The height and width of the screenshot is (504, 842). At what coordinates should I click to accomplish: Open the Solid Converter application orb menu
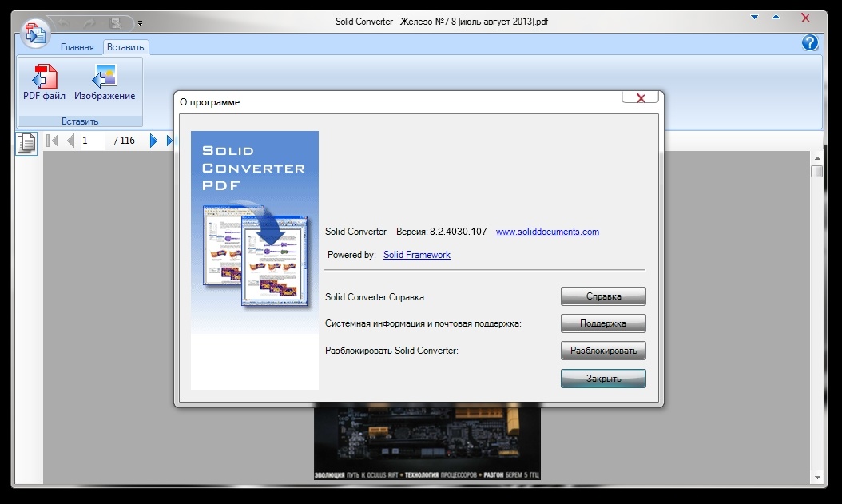tap(35, 33)
